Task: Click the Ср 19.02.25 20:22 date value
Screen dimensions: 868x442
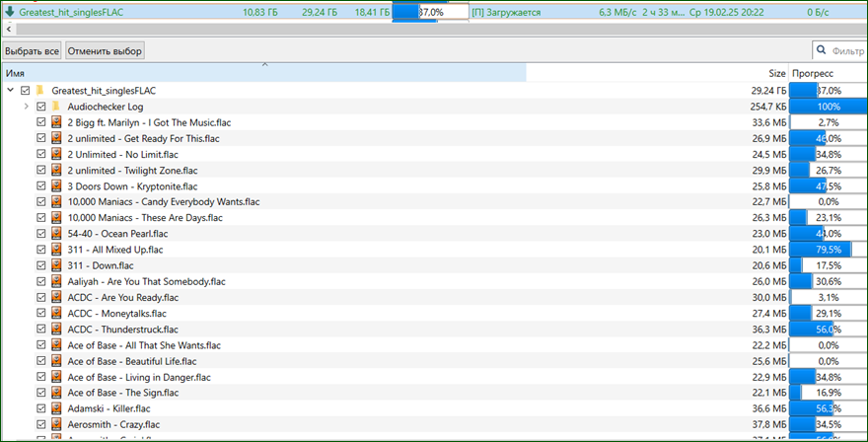Action: pyautogui.click(x=725, y=12)
